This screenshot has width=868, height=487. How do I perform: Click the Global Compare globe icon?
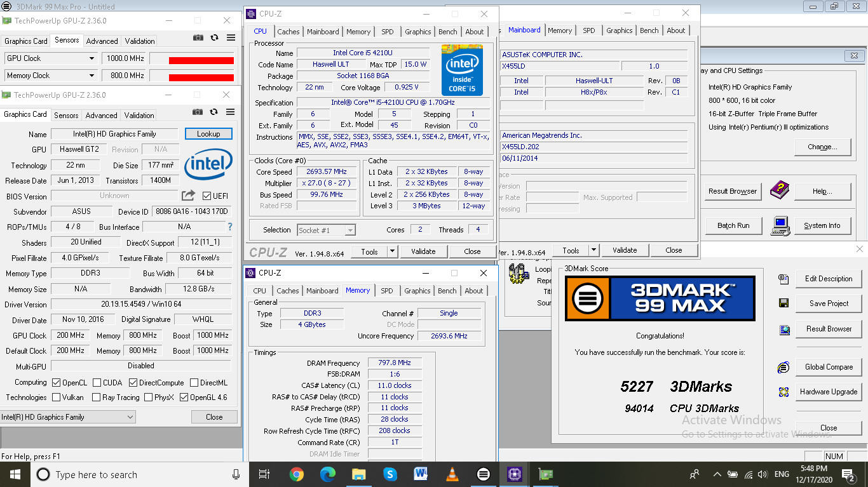pyautogui.click(x=783, y=367)
